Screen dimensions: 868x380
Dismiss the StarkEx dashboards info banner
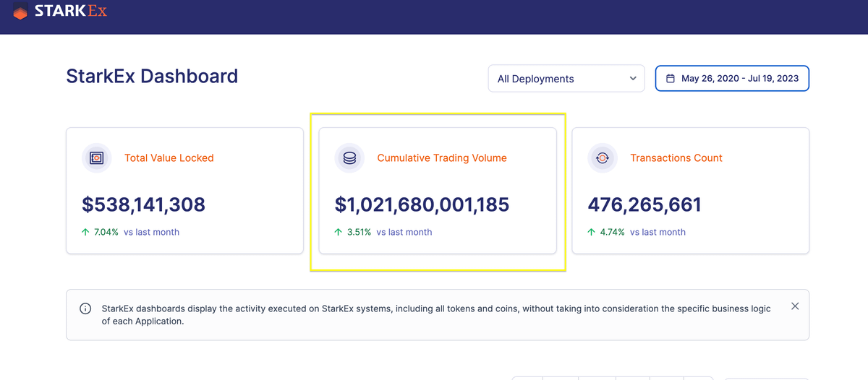pos(795,306)
